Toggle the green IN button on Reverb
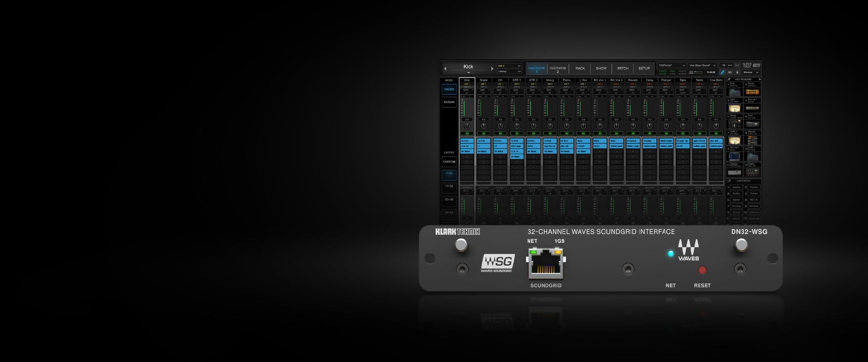The height and width of the screenshot is (362, 868). pyautogui.click(x=633, y=134)
